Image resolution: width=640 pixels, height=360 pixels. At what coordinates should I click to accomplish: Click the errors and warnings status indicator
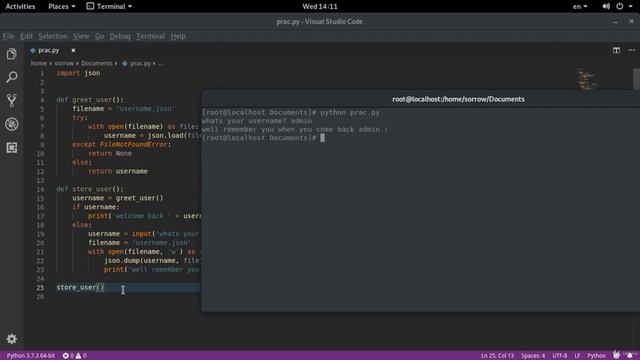pos(74,356)
